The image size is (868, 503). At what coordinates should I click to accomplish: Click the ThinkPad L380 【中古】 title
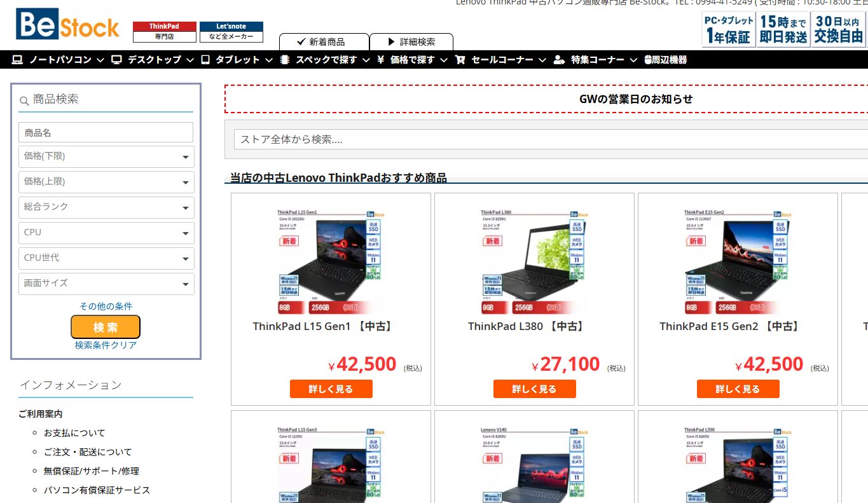click(x=527, y=326)
